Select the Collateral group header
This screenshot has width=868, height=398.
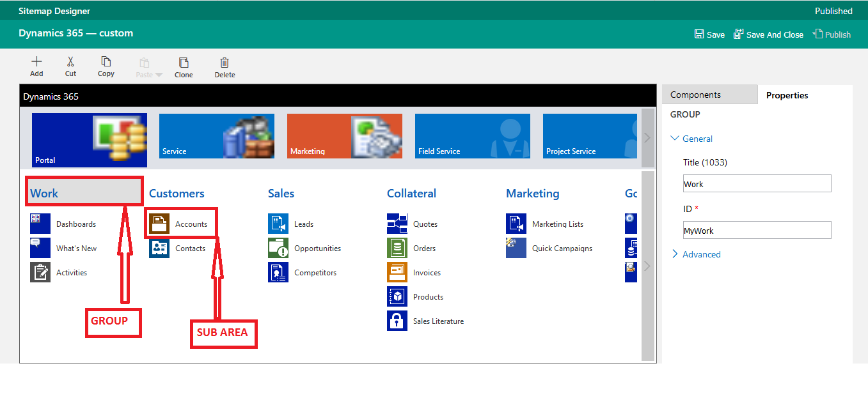[x=411, y=193]
